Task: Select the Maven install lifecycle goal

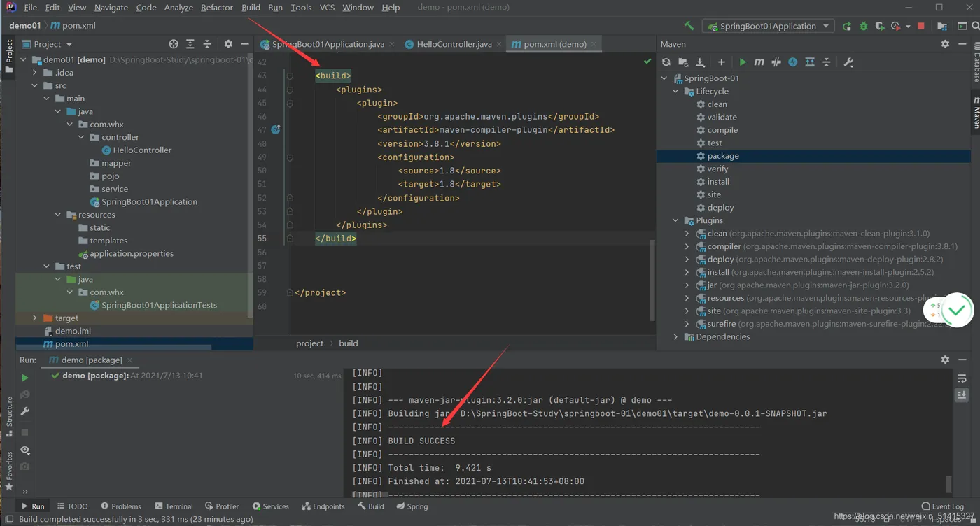Action: pos(718,182)
